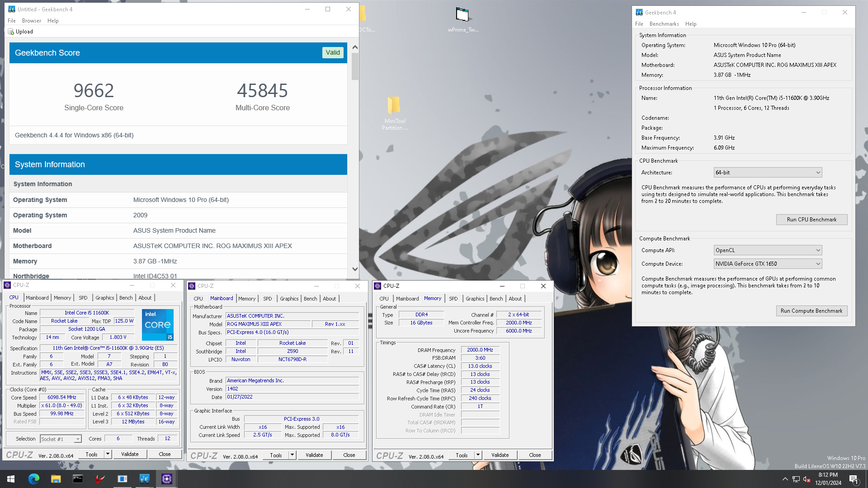Open Compute API OpenCL dropdown
This screenshot has height=488, width=868.
coord(768,250)
